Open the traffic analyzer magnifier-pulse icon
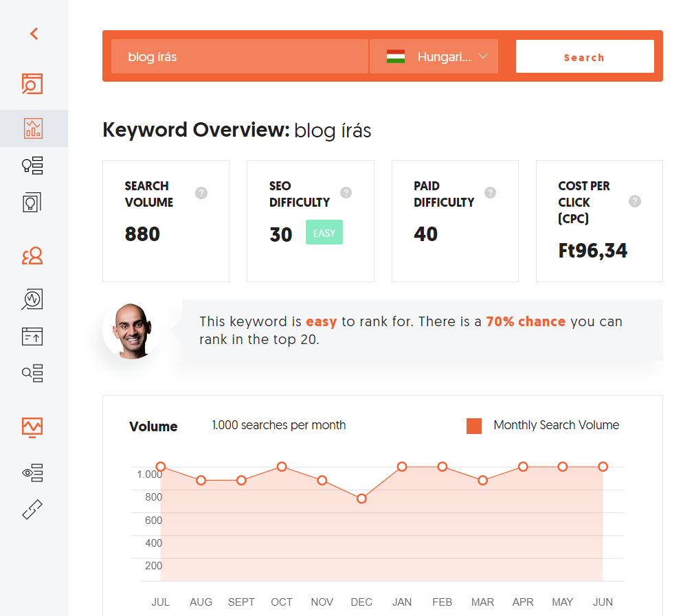The image size is (694, 616). 32,299
